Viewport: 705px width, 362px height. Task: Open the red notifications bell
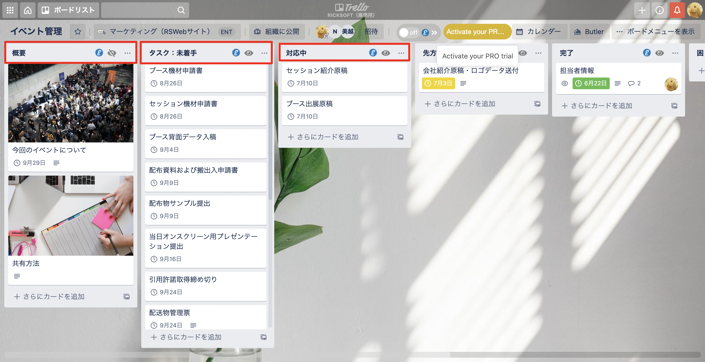pyautogui.click(x=677, y=10)
